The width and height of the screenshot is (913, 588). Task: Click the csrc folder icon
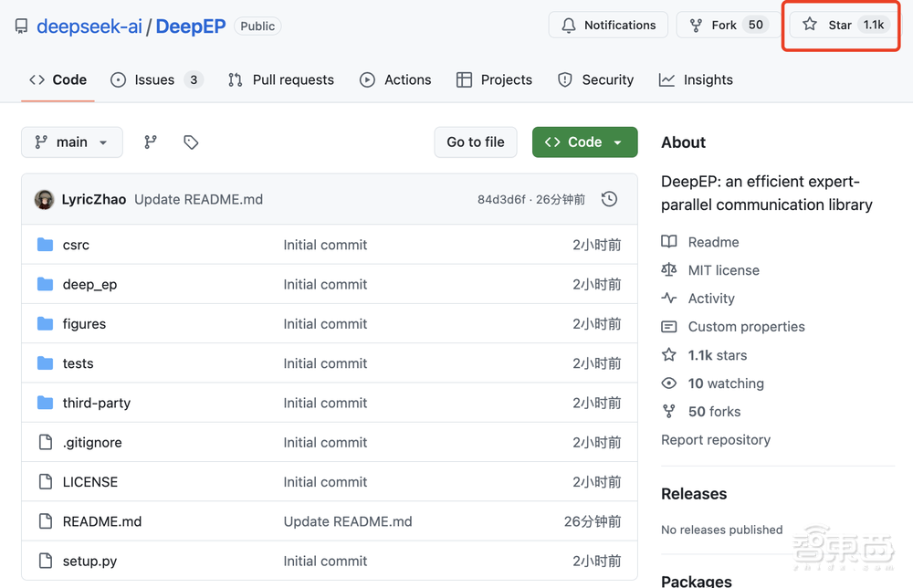point(46,245)
